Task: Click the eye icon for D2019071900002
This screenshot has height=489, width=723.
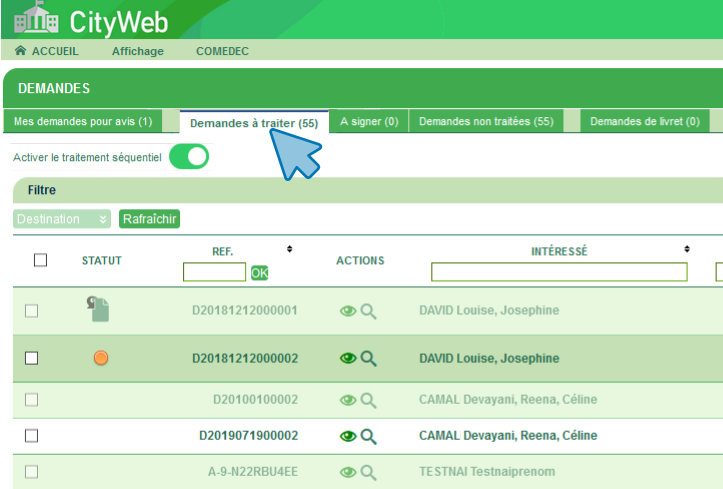Action: pyautogui.click(x=348, y=436)
